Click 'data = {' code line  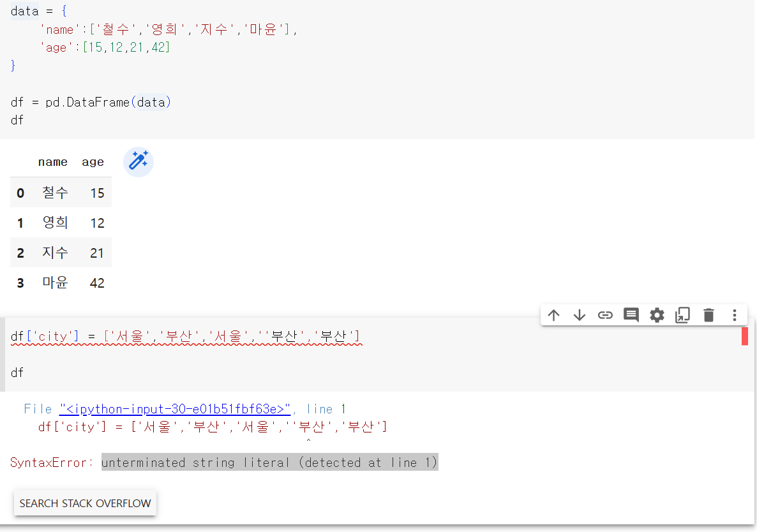pyautogui.click(x=39, y=11)
